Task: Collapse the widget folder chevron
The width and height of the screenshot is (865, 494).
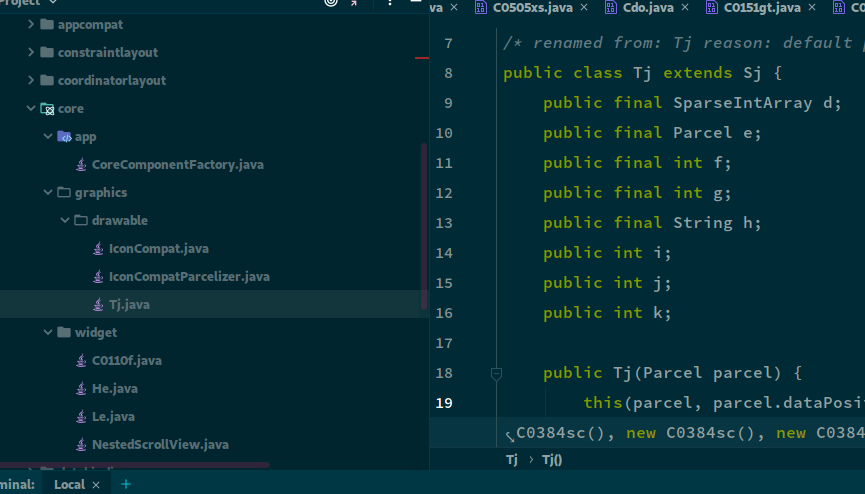Action: pyautogui.click(x=48, y=332)
